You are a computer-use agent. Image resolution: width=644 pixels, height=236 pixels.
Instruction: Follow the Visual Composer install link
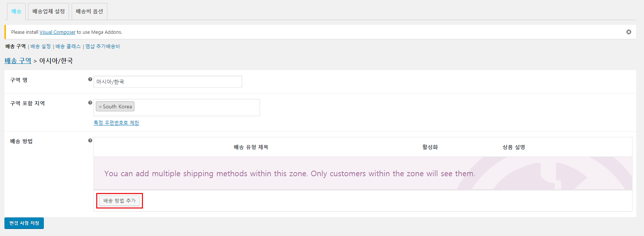pos(58,32)
